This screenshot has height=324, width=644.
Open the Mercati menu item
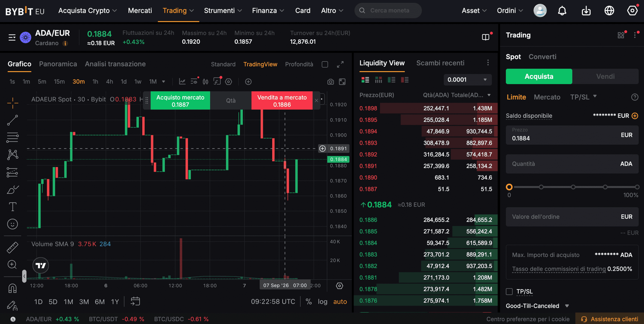tap(140, 10)
